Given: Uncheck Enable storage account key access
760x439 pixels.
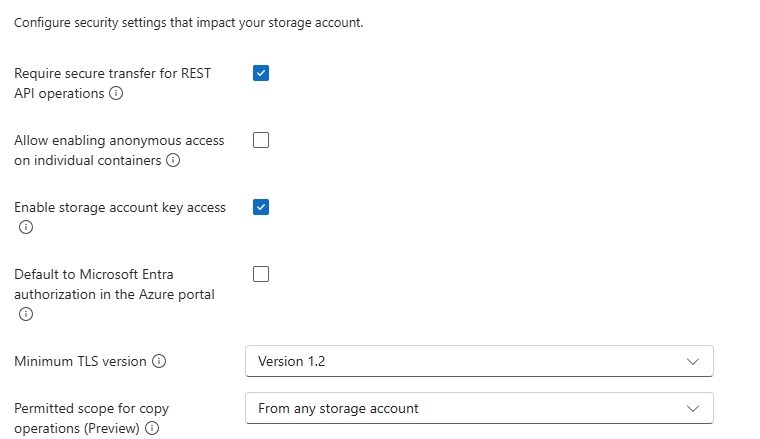Looking at the screenshot, I should [x=261, y=207].
